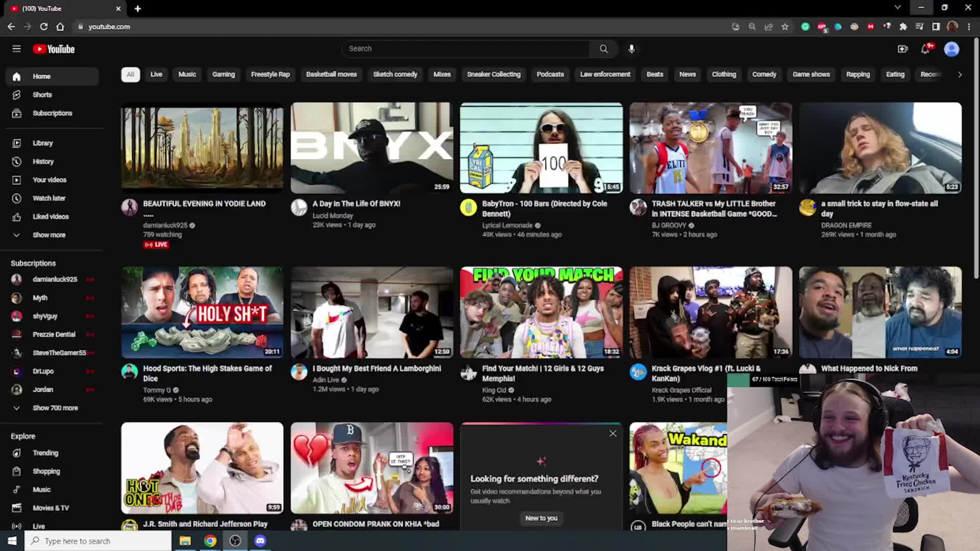The height and width of the screenshot is (551, 980).
Task: Click the Windows Start button
Action: [12, 541]
